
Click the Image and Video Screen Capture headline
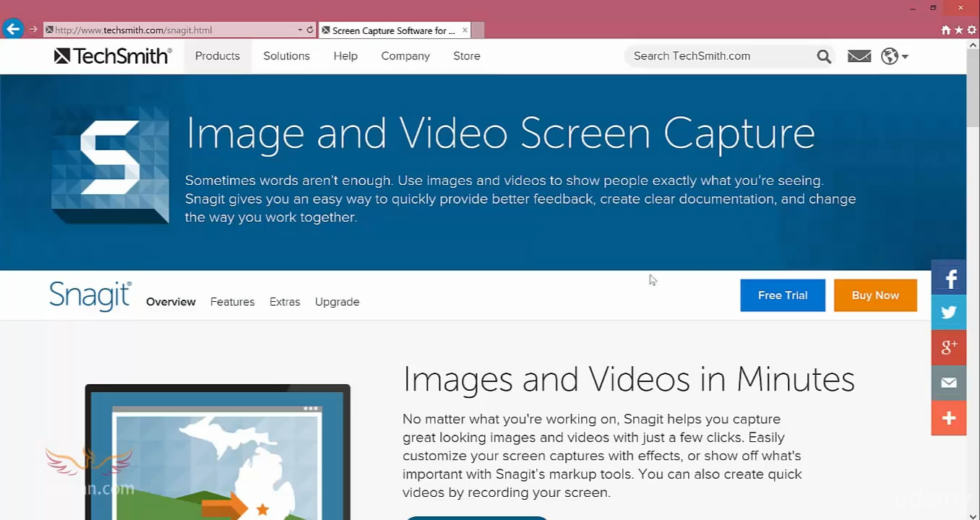[500, 134]
